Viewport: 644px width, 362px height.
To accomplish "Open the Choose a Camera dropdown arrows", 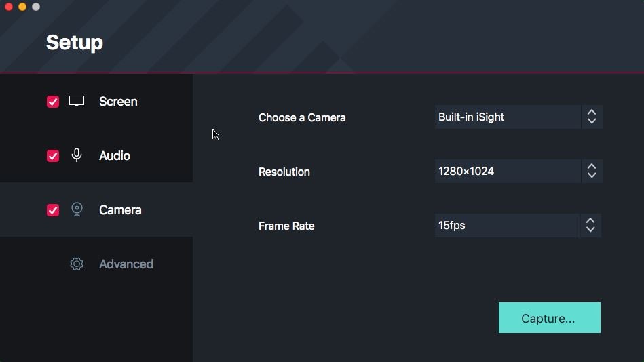I will pyautogui.click(x=592, y=117).
